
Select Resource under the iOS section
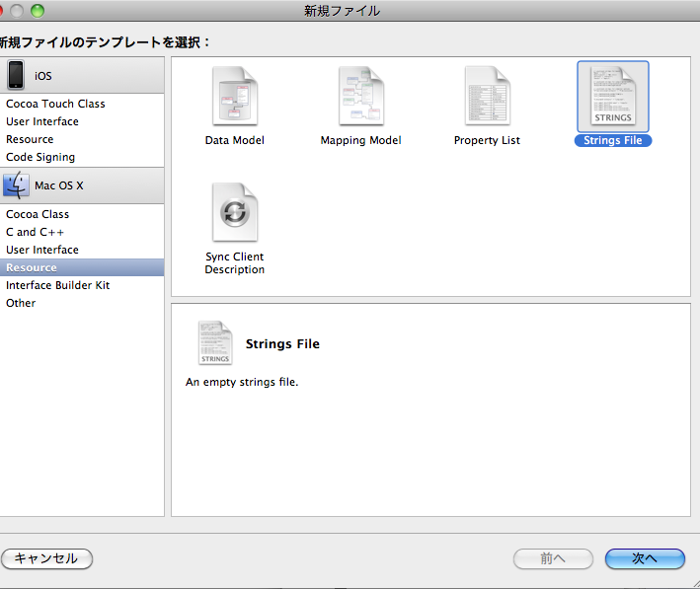pyautogui.click(x=82, y=139)
